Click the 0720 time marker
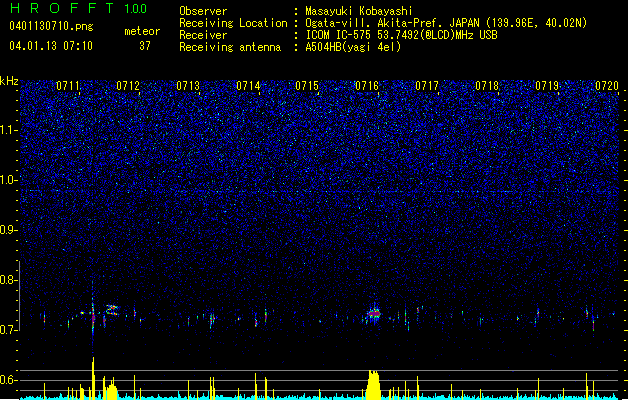This screenshot has width=629, height=400. 607,86
